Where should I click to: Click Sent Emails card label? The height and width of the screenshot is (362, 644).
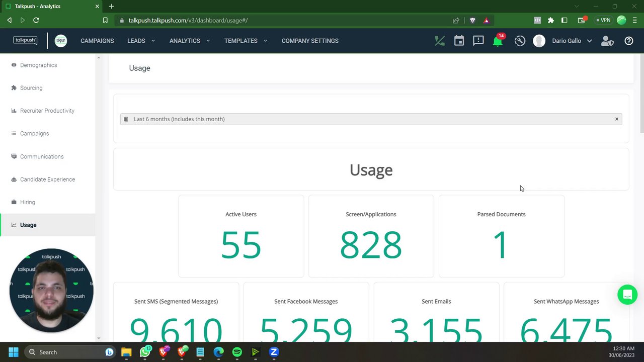(x=436, y=302)
